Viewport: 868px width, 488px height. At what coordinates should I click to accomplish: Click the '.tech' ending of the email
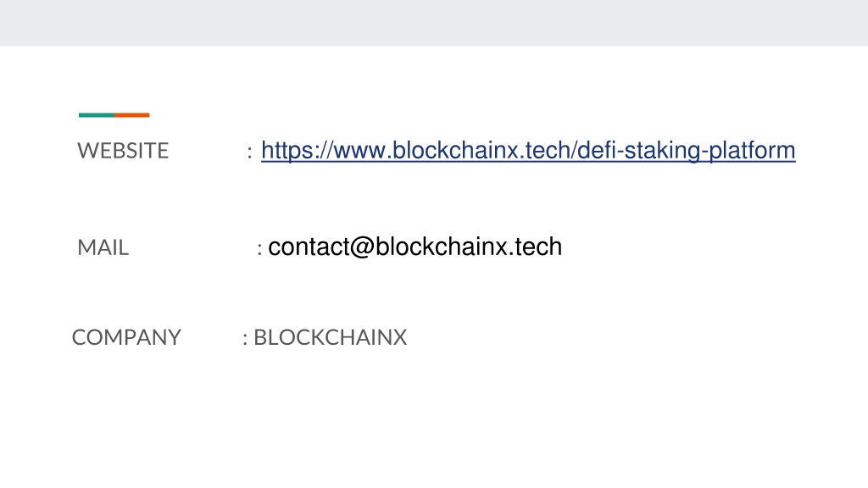[x=536, y=247]
